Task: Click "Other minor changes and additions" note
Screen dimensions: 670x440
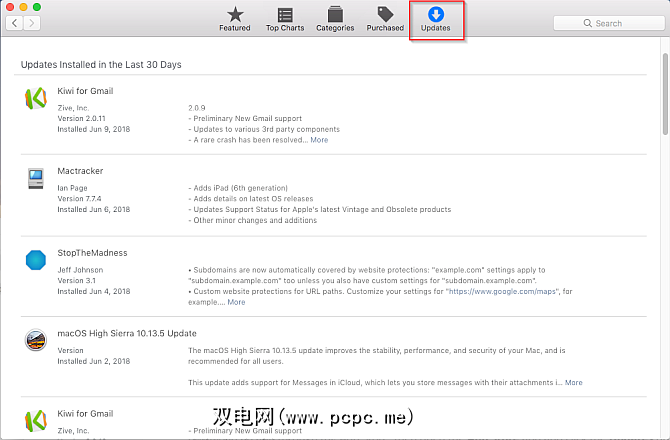Action: (253, 220)
